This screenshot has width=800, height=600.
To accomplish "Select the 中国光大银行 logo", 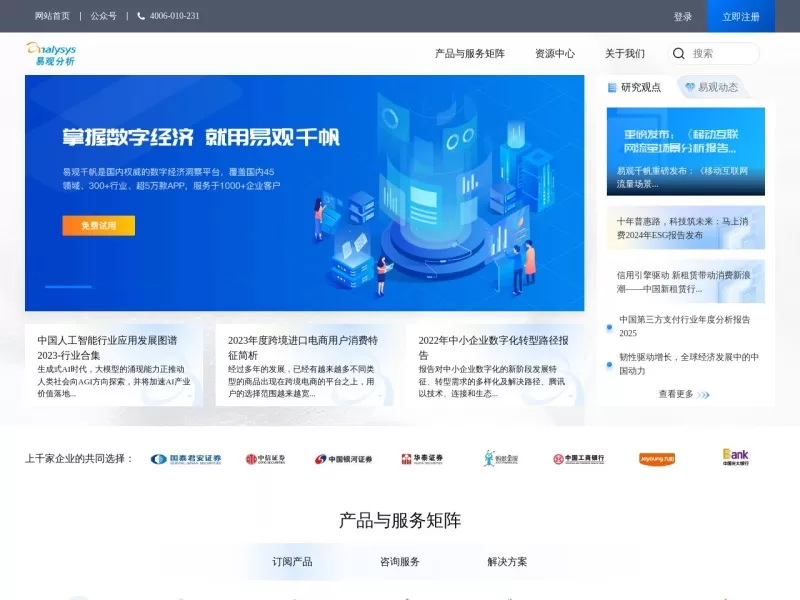I will click(734, 459).
